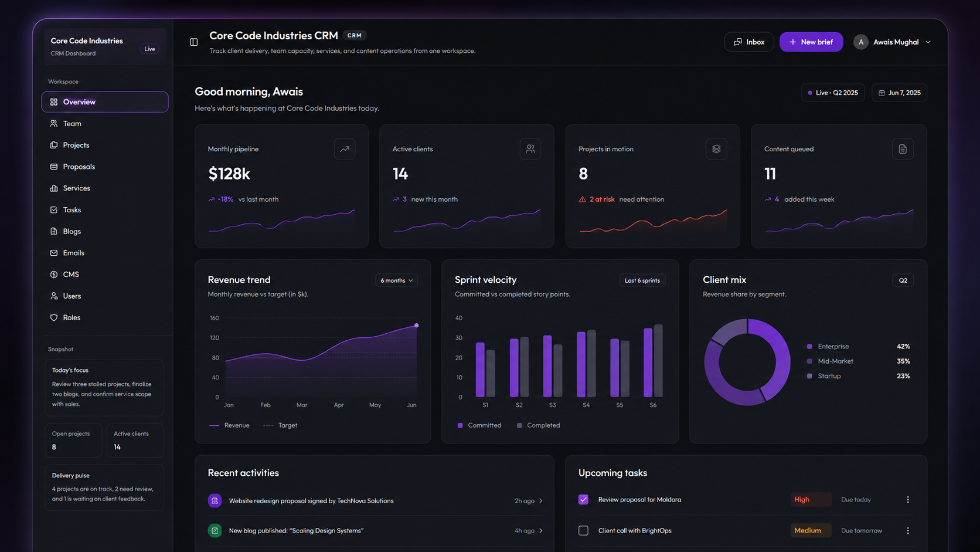Click the CRM badge next to title
980x552 pixels.
(355, 36)
